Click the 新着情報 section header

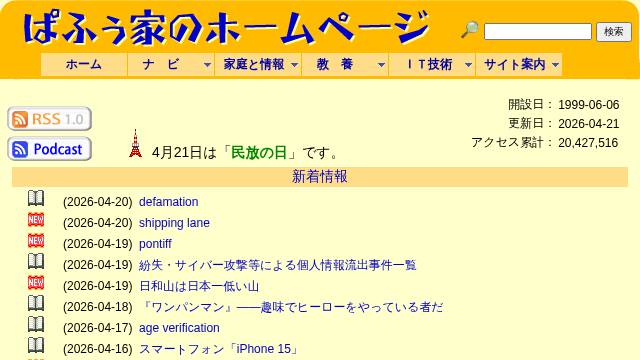pyautogui.click(x=320, y=177)
